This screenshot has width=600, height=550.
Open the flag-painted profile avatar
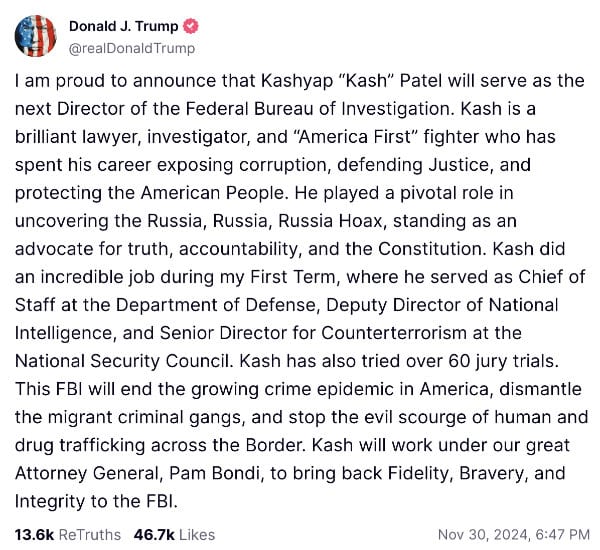[x=35, y=36]
